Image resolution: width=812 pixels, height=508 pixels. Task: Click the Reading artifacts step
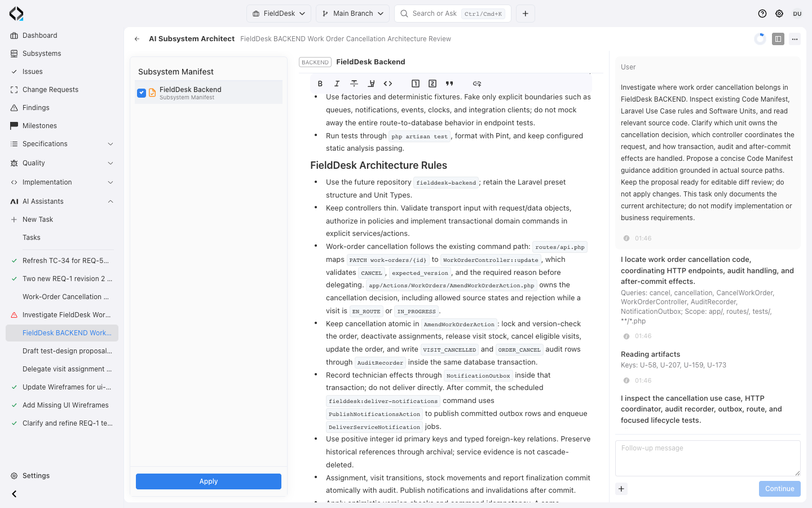click(650, 354)
